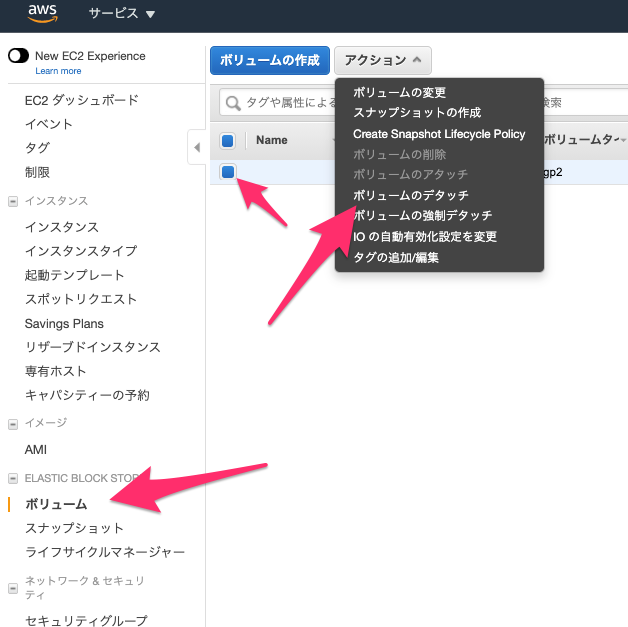Viewport: 628px width, 627px height.
Task: Collapse the sidebar with arrow handle
Action: [x=197, y=147]
